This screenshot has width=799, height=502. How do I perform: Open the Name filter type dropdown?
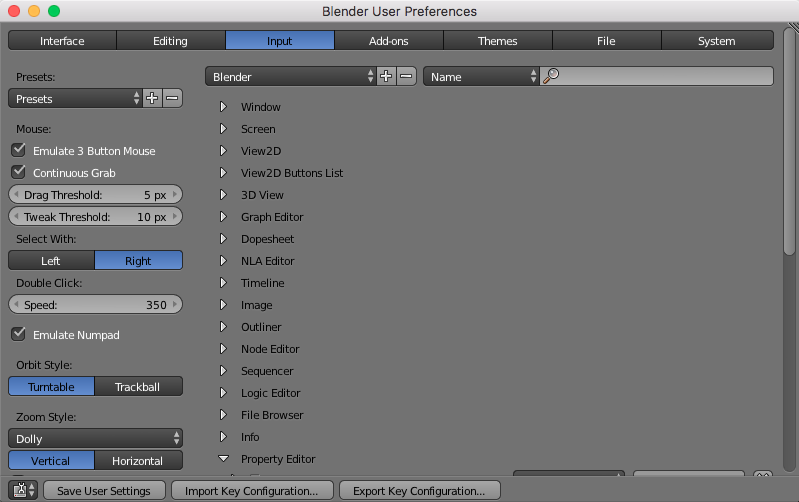coord(481,76)
